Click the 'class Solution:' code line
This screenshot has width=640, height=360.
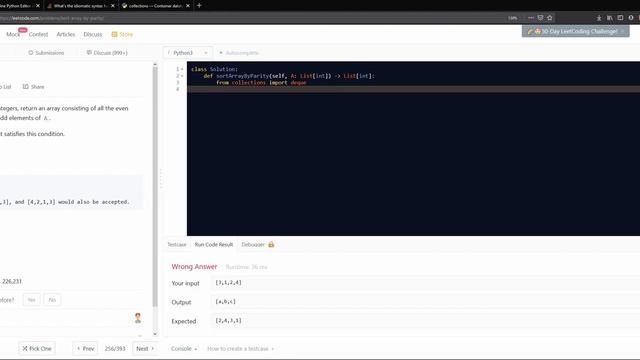[x=214, y=69]
